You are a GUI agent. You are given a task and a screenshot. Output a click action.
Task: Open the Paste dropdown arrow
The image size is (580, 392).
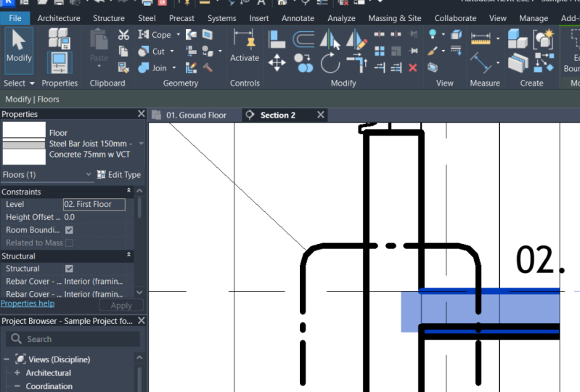point(99,66)
